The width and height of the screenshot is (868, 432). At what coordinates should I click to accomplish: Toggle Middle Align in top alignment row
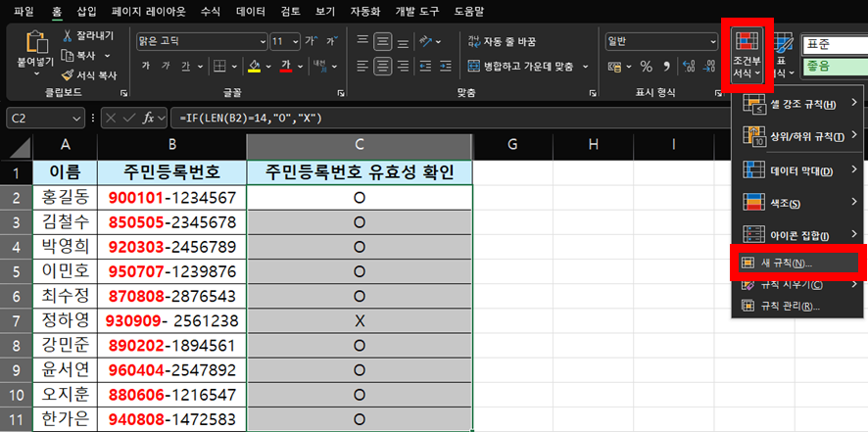(382, 41)
